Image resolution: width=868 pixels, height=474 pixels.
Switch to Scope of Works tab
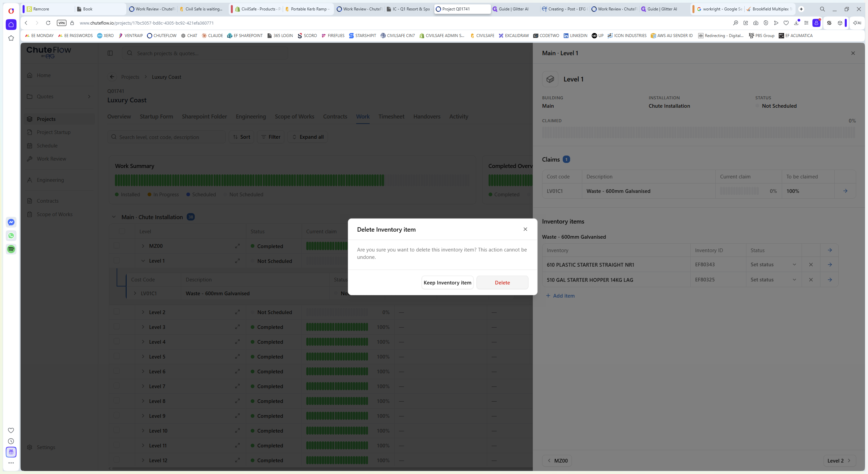click(x=294, y=116)
